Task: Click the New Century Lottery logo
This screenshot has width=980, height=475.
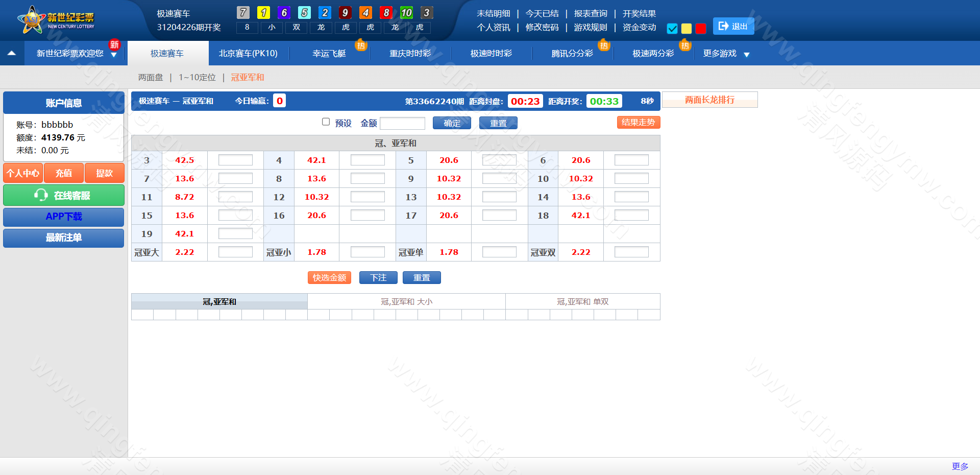Action: pyautogui.click(x=56, y=20)
